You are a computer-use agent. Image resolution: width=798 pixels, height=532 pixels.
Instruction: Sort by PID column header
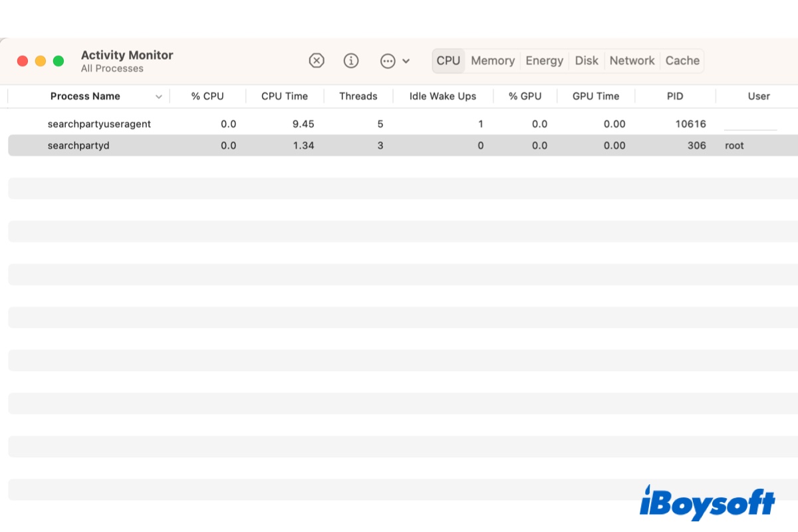(x=675, y=96)
